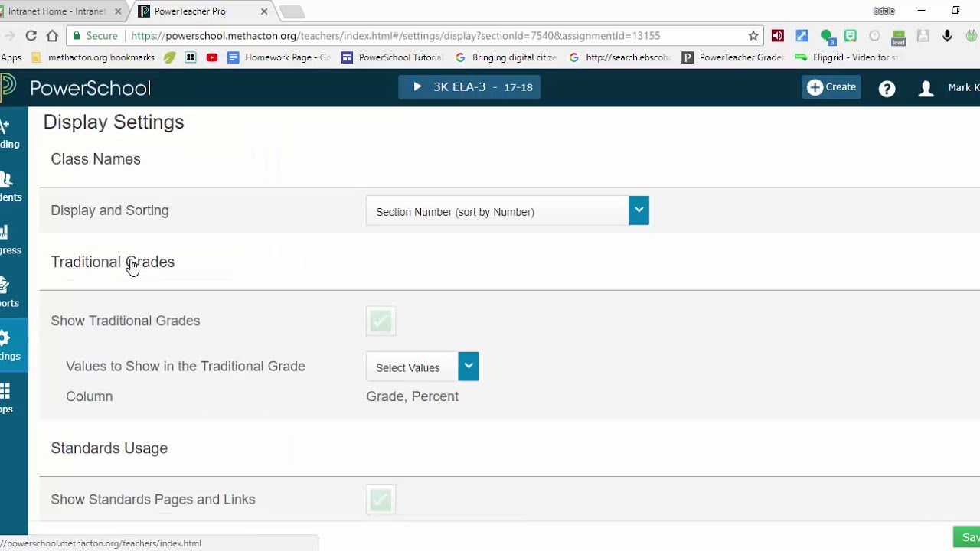
Task: Open the Grading sidebar section
Action: pos(9,133)
